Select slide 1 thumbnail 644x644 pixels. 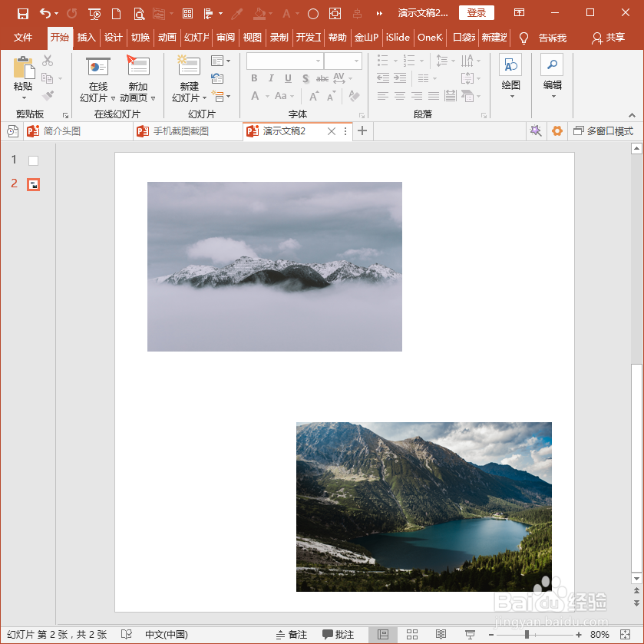[33, 160]
